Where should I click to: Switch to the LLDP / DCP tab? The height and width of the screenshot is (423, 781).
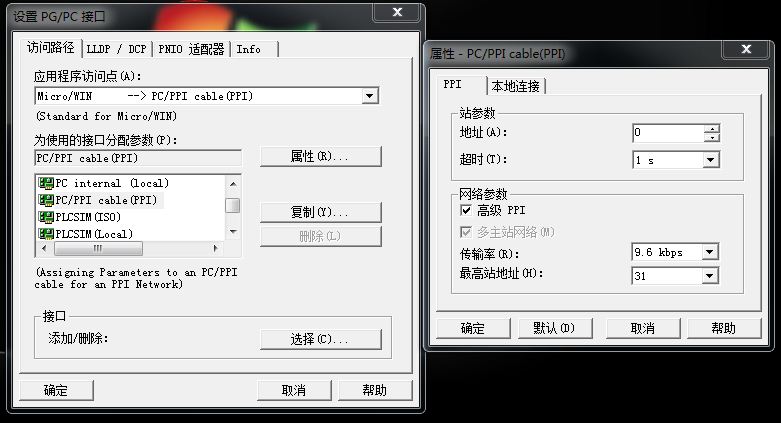(x=115, y=49)
